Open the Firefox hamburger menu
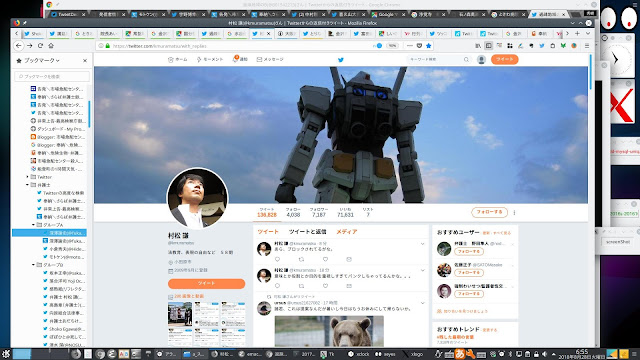 [x=587, y=46]
